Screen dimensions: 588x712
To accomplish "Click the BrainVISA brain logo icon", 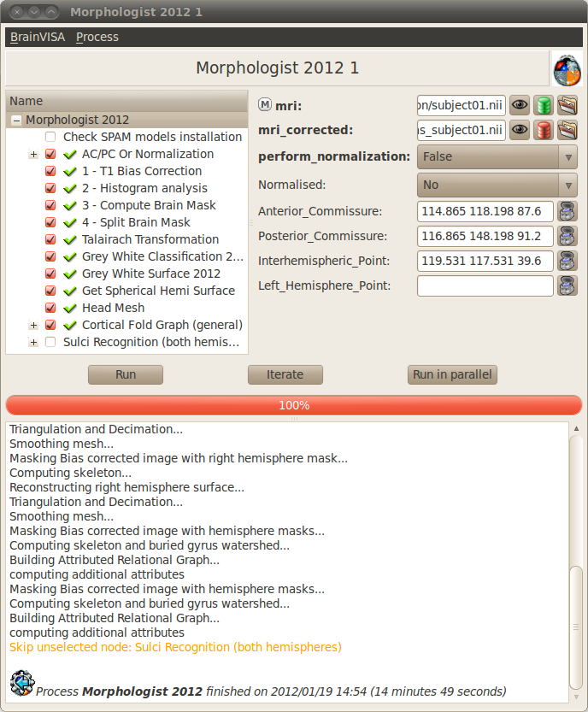I will pyautogui.click(x=566, y=68).
